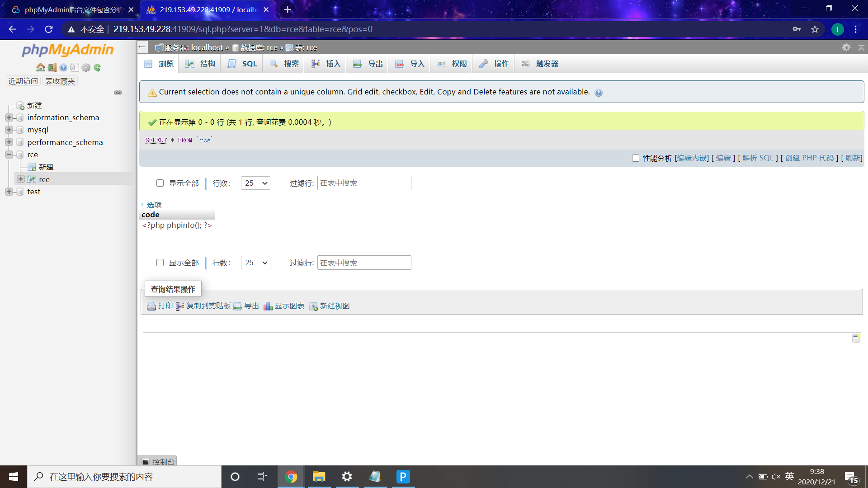Check the upper 显示全部 checkbox

(x=160, y=183)
